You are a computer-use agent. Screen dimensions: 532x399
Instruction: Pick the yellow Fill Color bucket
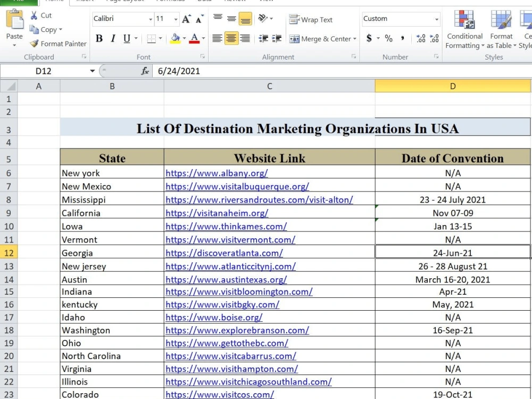tap(176, 38)
